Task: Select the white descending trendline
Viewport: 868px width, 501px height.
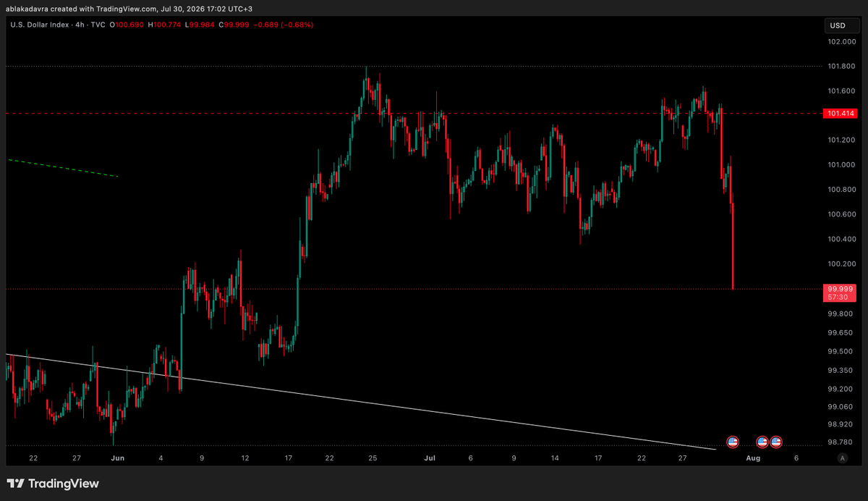Action: coord(362,402)
